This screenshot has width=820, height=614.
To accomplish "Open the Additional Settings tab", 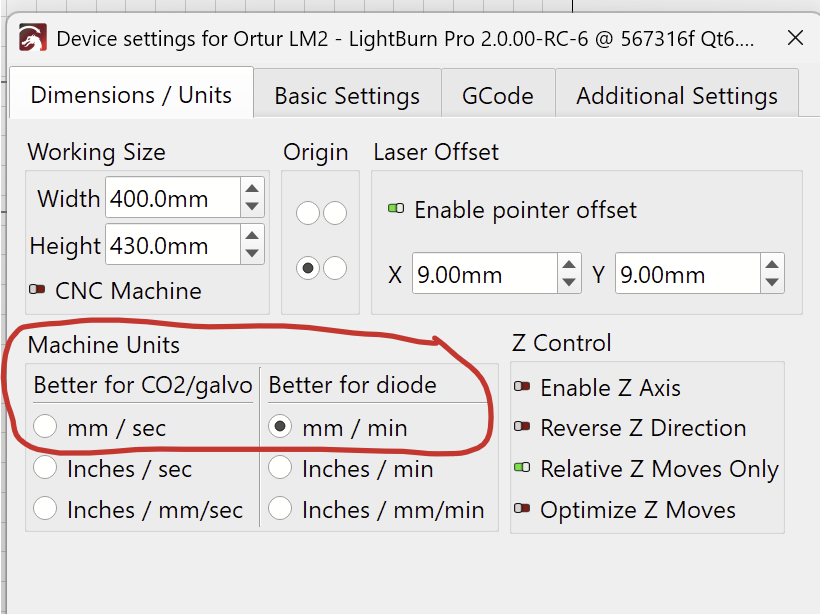I will (x=677, y=96).
